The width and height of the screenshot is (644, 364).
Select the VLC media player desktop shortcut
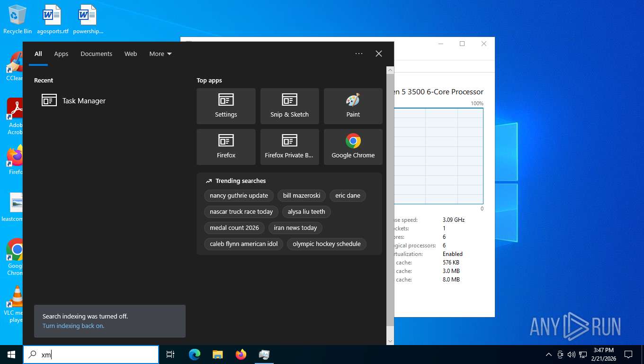coord(14,304)
